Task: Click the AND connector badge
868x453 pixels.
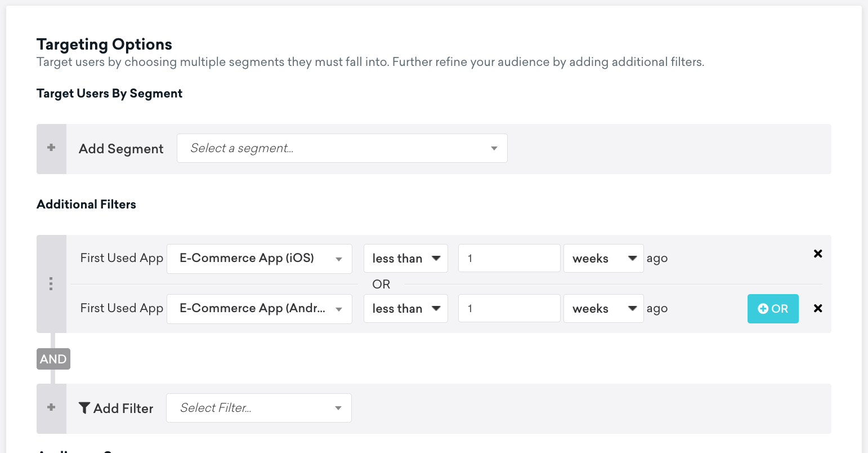Action: pyautogui.click(x=53, y=359)
